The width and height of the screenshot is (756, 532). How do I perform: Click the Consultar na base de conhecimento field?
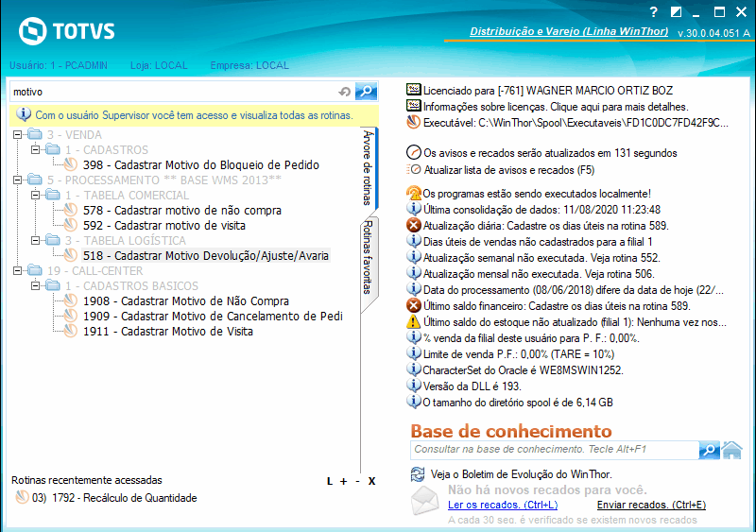555,450
